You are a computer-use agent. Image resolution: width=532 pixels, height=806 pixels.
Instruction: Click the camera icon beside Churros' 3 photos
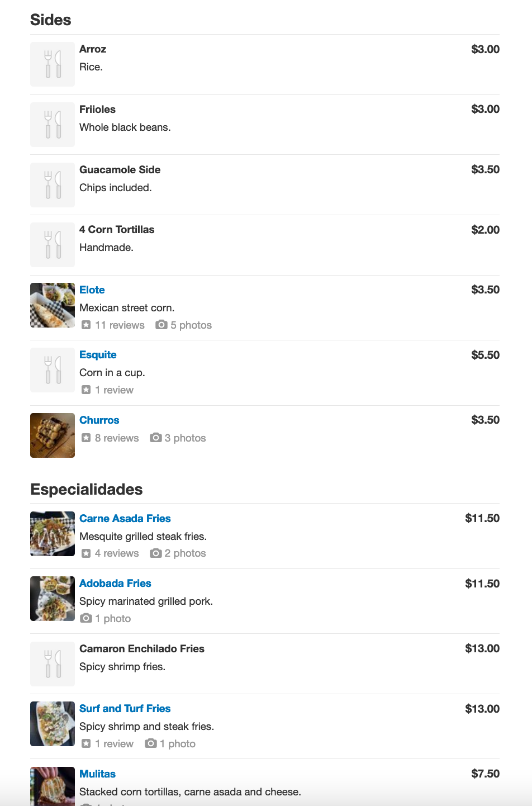(x=156, y=438)
